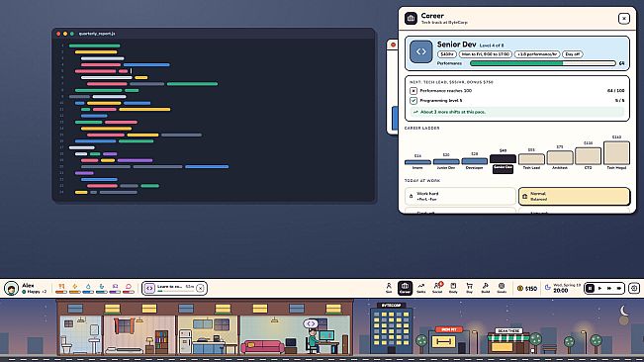Click the Day off chip

click(573, 54)
